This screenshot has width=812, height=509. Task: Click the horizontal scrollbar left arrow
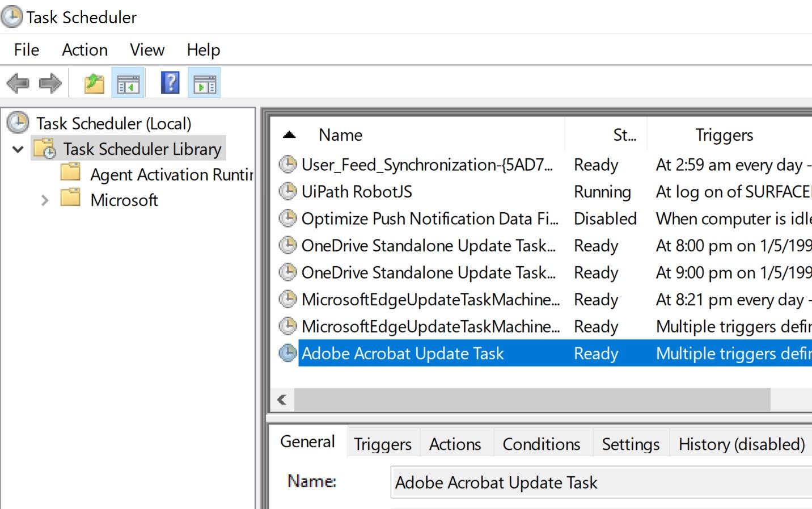281,400
